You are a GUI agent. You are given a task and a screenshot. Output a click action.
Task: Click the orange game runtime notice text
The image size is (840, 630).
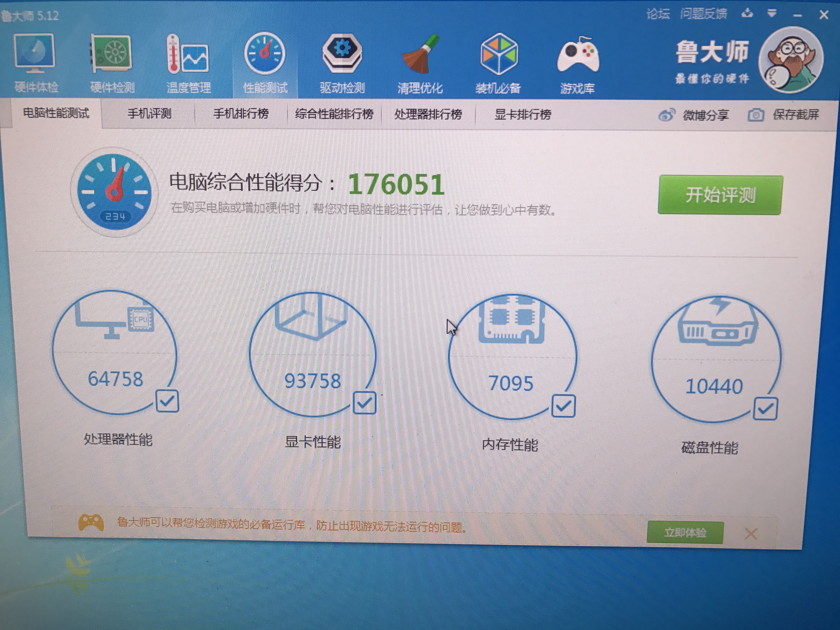292,525
